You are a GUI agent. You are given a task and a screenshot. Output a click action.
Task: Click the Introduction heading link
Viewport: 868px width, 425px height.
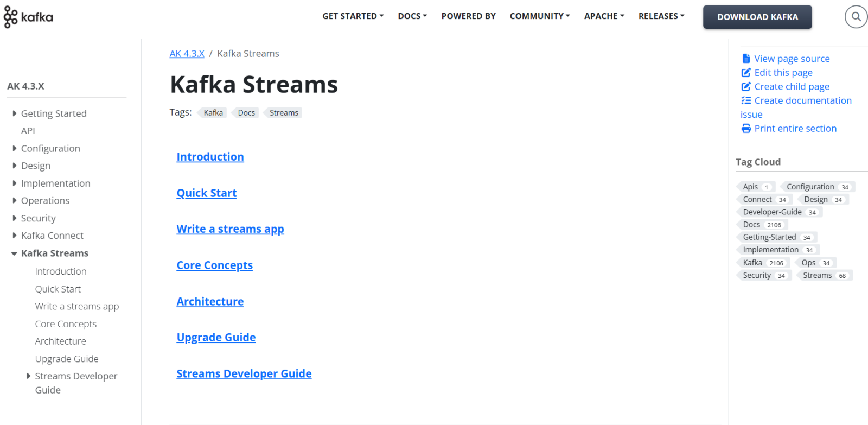click(210, 157)
